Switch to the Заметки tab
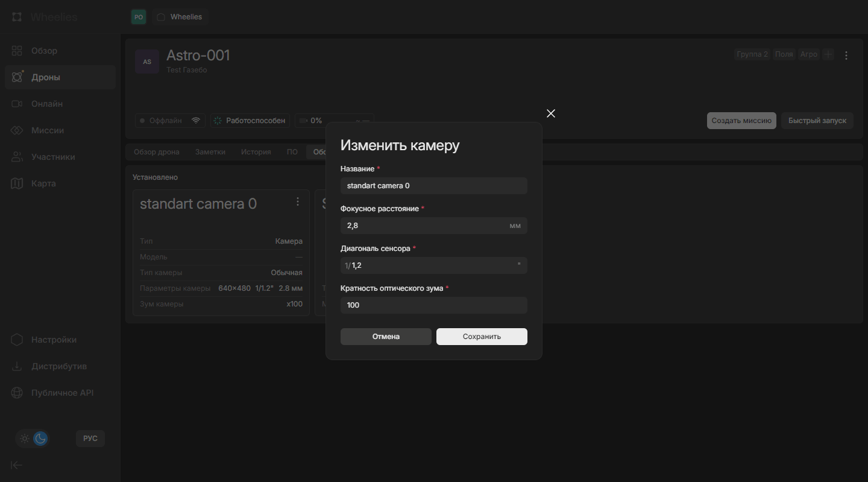868x482 pixels. coord(210,152)
